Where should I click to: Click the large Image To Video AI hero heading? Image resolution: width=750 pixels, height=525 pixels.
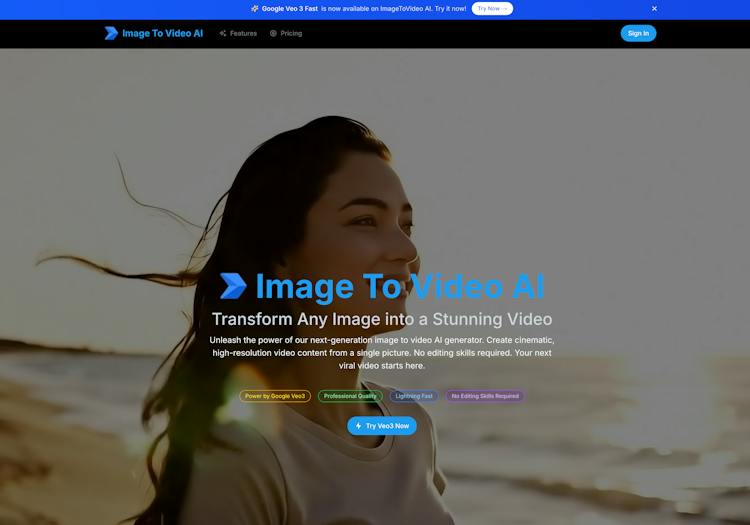click(400, 286)
